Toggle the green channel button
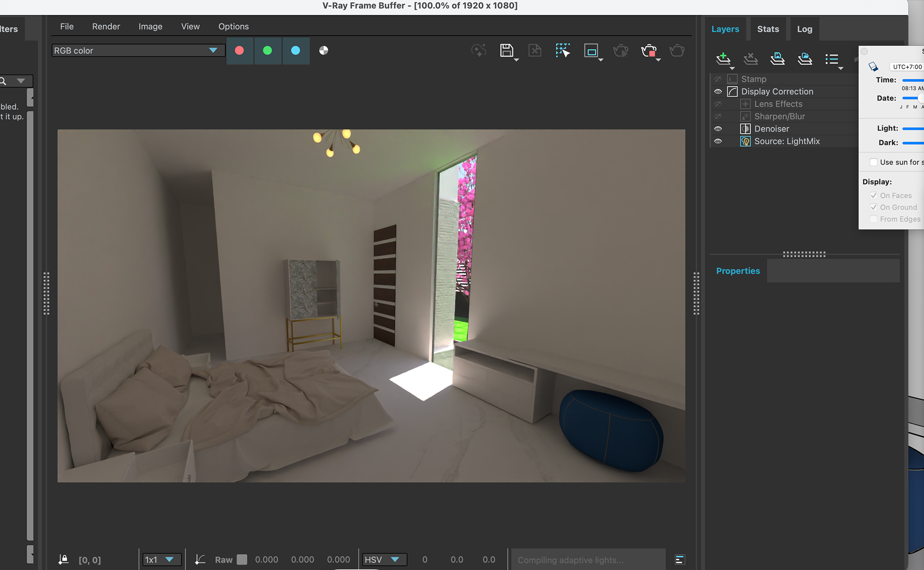 [x=268, y=51]
